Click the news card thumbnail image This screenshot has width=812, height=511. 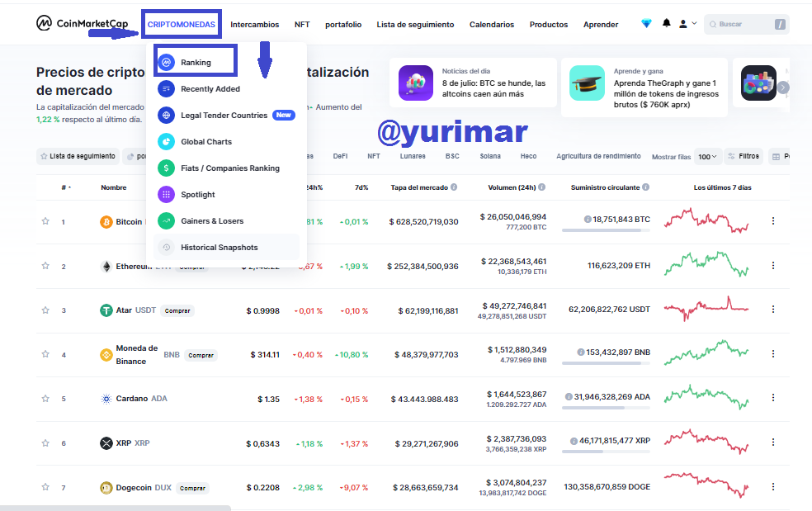point(415,83)
